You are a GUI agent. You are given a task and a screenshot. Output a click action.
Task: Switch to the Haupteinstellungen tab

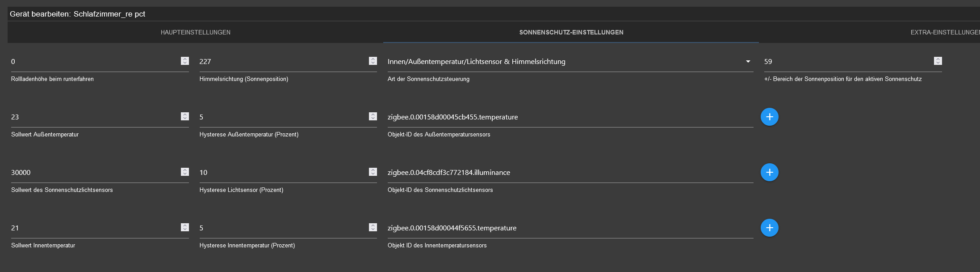tap(196, 32)
